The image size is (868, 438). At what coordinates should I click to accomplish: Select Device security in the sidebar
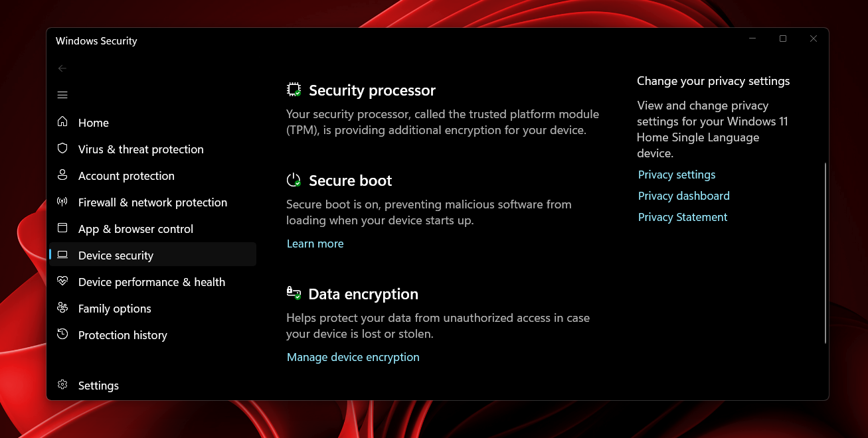[x=116, y=255]
